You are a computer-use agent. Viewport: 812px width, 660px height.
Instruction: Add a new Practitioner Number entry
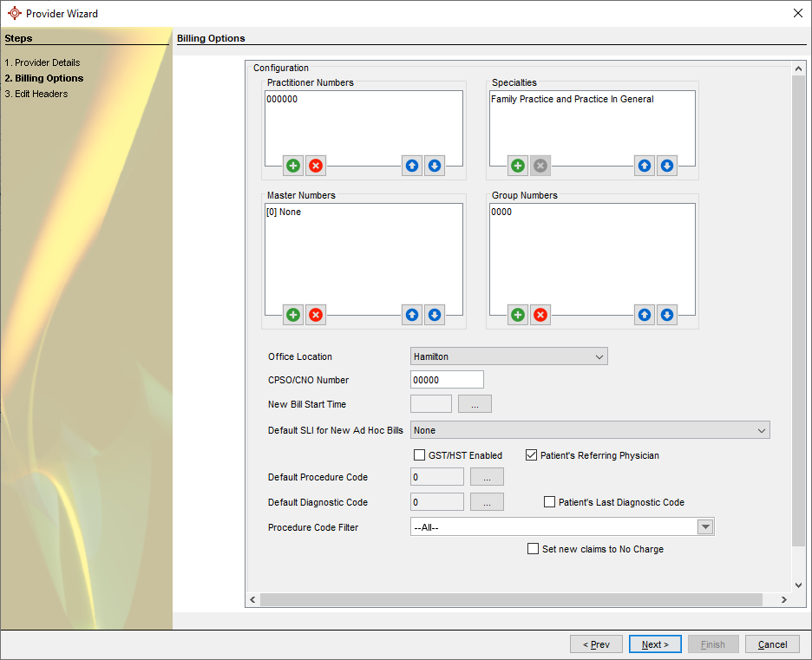pyautogui.click(x=293, y=166)
